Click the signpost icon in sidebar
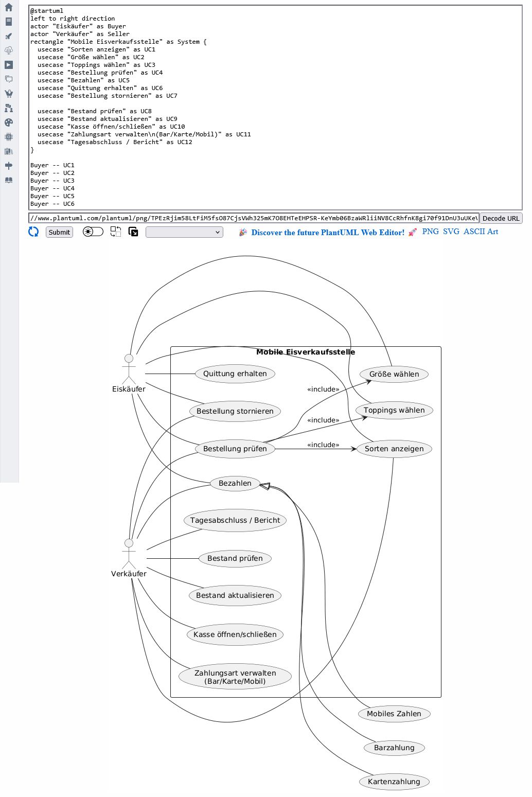532x797 pixels. pos(9,166)
